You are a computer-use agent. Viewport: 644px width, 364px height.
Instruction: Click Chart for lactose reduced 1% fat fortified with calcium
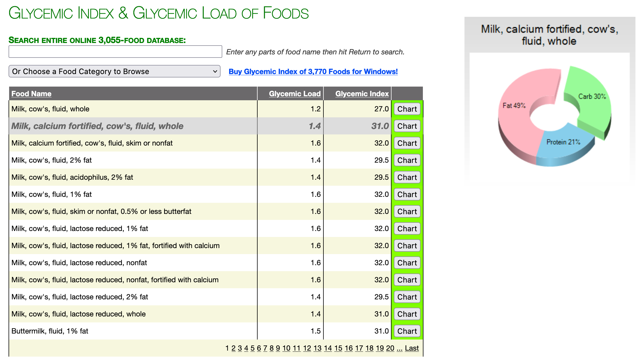click(407, 246)
